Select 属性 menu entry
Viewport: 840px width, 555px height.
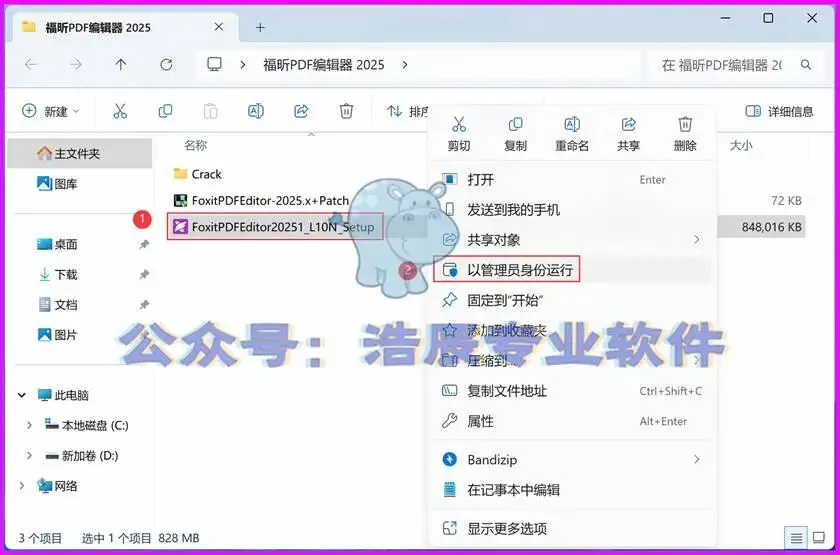(x=572, y=422)
